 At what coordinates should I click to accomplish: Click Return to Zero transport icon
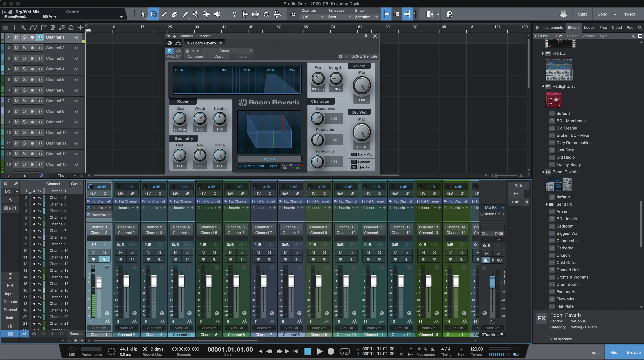pos(296,351)
